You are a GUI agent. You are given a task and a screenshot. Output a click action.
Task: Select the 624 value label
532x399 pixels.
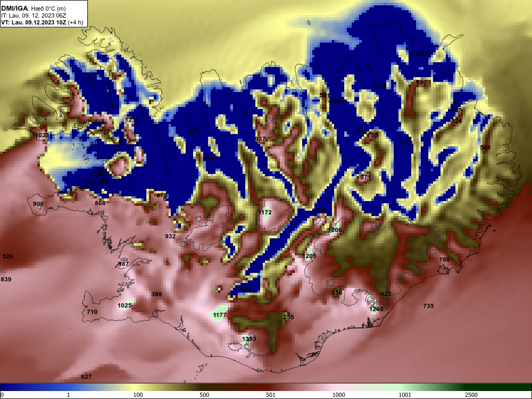[x=456, y=121]
